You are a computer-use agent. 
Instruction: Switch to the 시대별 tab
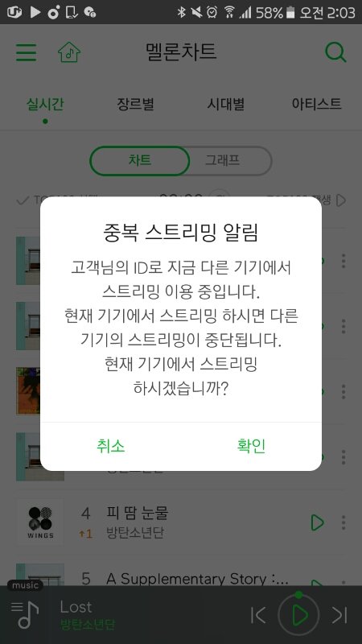[x=226, y=104]
